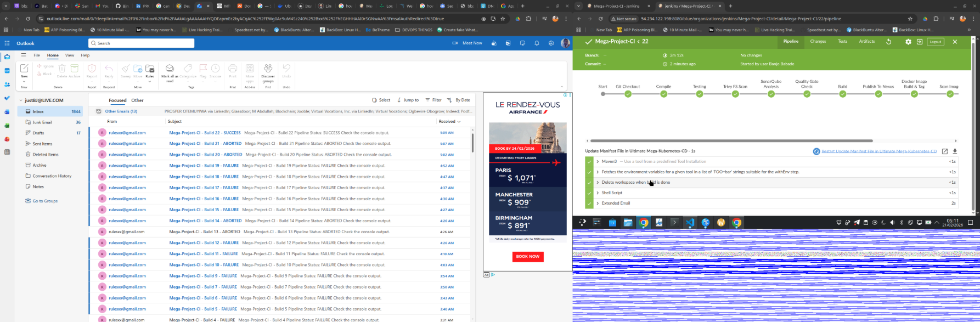The image size is (980, 322).
Task: Collapse the Outlook ribbon with the chevron
Action: pos(561,87)
